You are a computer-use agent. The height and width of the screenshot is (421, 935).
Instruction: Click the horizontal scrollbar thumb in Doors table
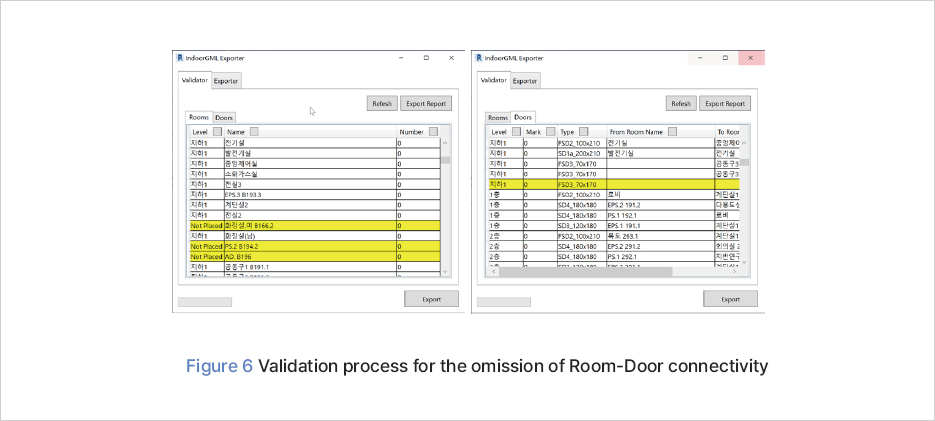[x=586, y=271]
